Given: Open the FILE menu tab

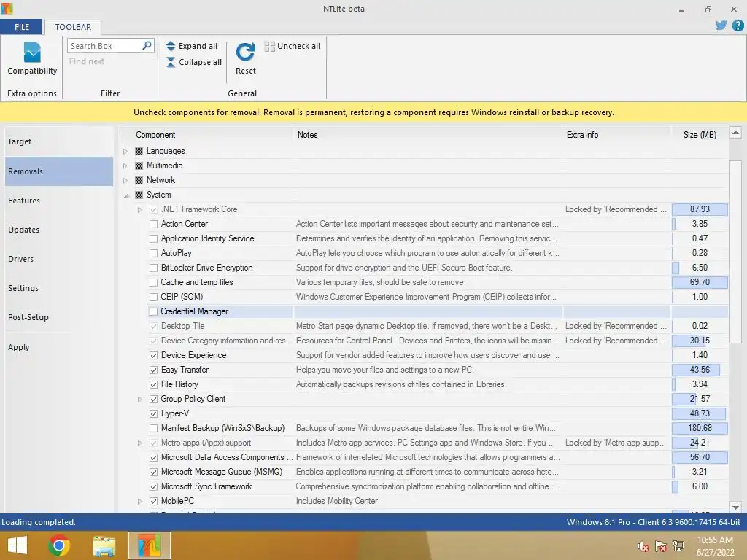Looking at the screenshot, I should pos(21,27).
